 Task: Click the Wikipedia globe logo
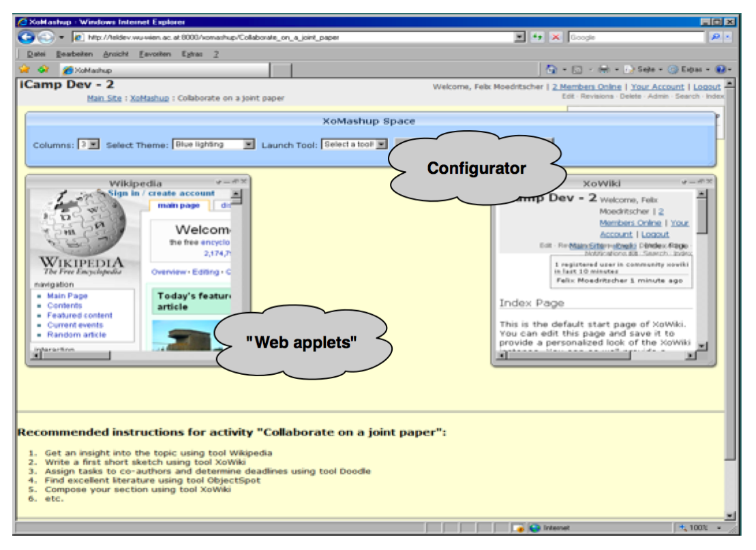point(82,223)
